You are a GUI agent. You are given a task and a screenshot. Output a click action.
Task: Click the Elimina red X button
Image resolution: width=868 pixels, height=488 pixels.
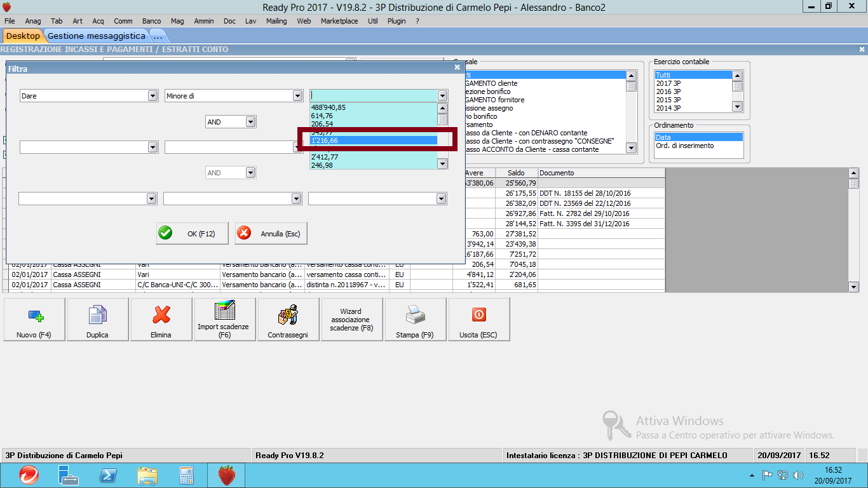pyautogui.click(x=161, y=320)
